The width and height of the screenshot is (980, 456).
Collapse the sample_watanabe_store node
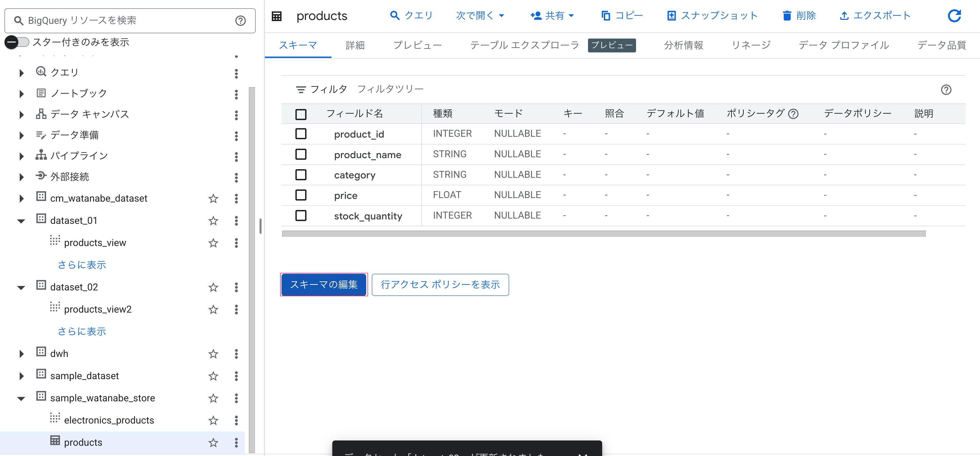click(21, 399)
